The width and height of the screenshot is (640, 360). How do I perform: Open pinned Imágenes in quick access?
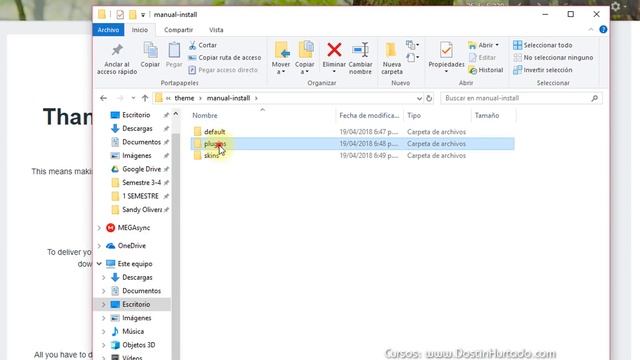pos(136,156)
